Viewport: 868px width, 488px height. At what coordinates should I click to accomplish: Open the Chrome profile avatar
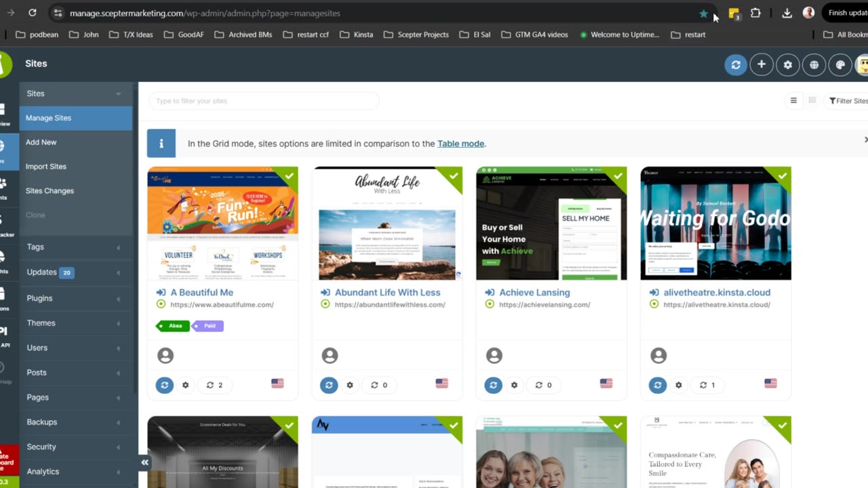[808, 13]
